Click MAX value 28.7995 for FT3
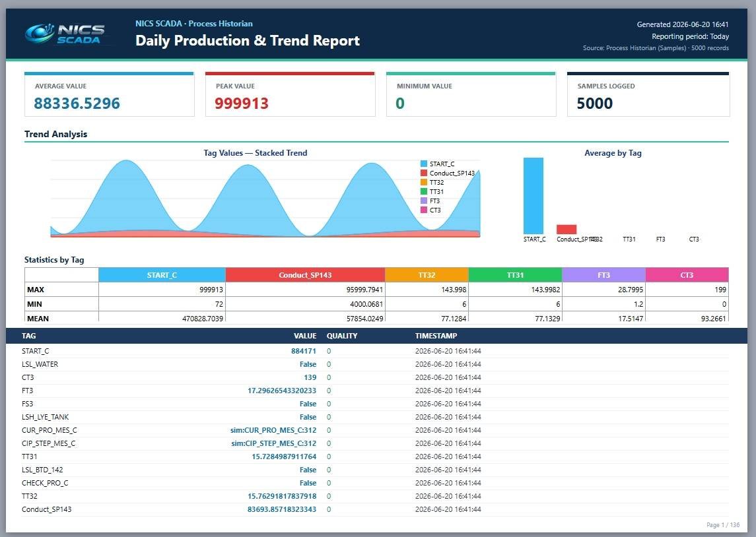 coord(603,290)
